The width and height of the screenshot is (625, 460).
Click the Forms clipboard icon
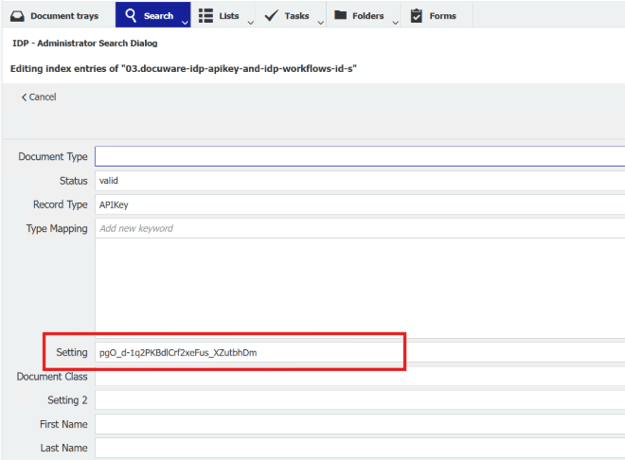click(416, 15)
